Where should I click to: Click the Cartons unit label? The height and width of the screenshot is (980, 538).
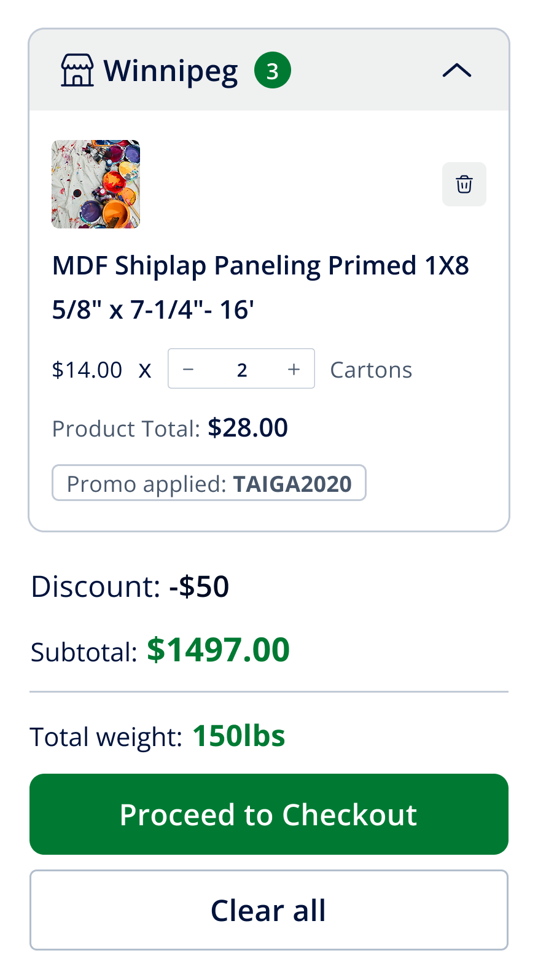pos(371,370)
